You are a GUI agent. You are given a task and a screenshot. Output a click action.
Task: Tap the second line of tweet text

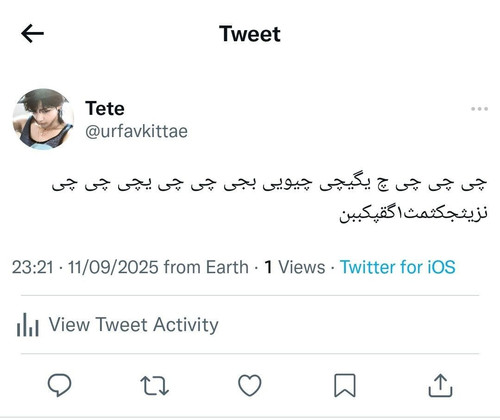click(x=413, y=213)
